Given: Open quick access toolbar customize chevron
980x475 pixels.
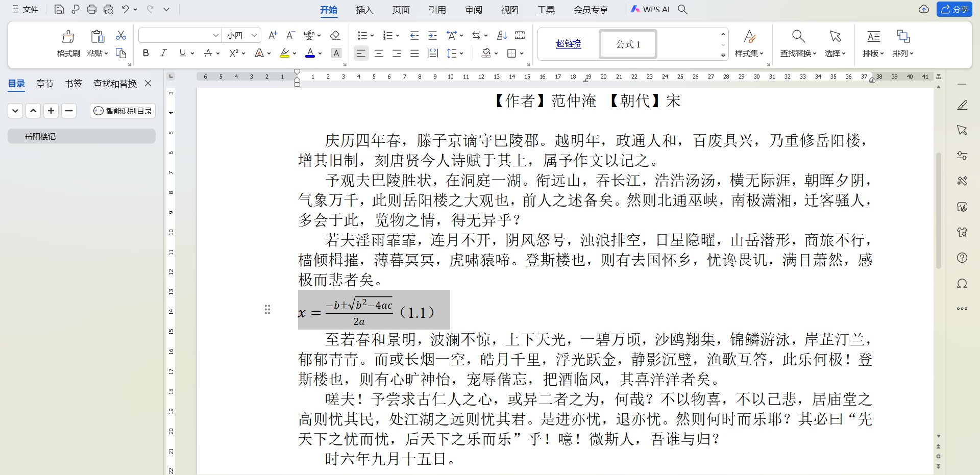Looking at the screenshot, I should pyautogui.click(x=166, y=9).
